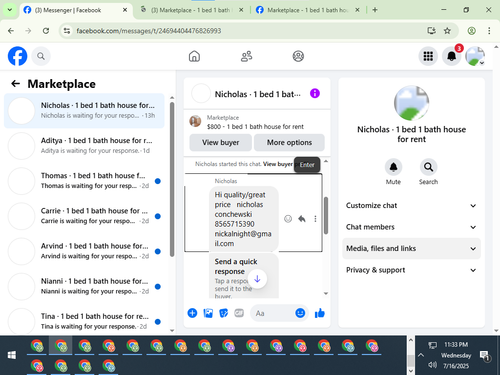Screen dimensions: 500x375
Task: Open the Thomas conversation
Action: [x=84, y=181]
